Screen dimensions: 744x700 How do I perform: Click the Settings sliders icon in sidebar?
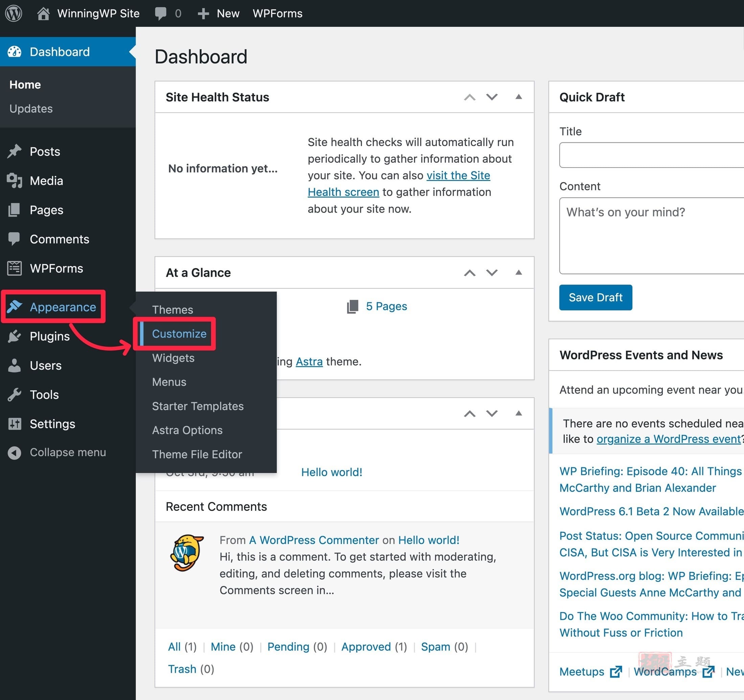point(15,424)
